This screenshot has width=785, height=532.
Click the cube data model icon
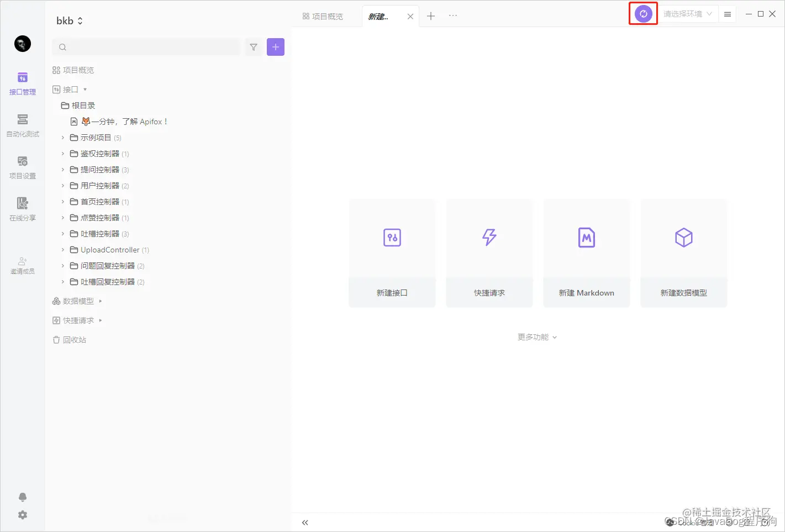[684, 238]
